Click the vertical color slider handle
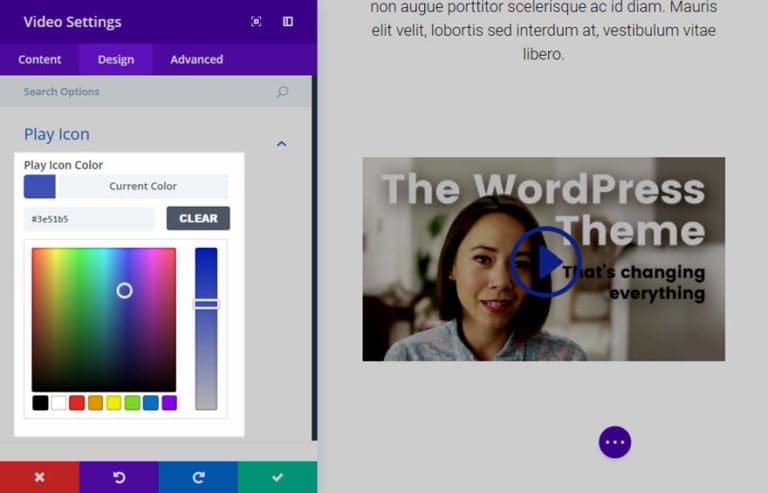 [x=206, y=304]
